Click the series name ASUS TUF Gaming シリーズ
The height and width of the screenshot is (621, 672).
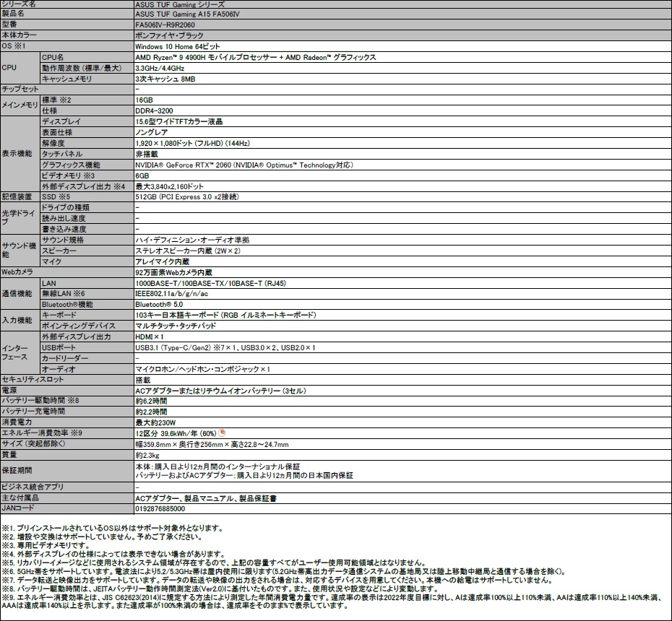[x=180, y=4]
